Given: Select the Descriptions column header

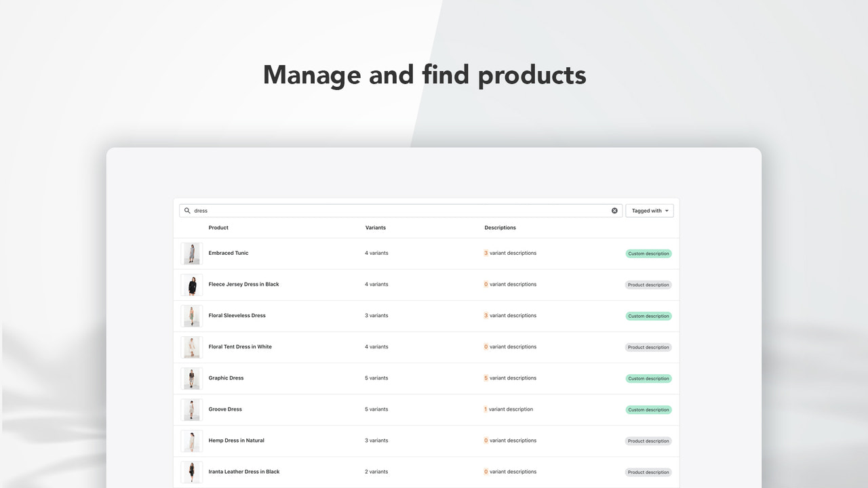Looking at the screenshot, I should pos(500,228).
